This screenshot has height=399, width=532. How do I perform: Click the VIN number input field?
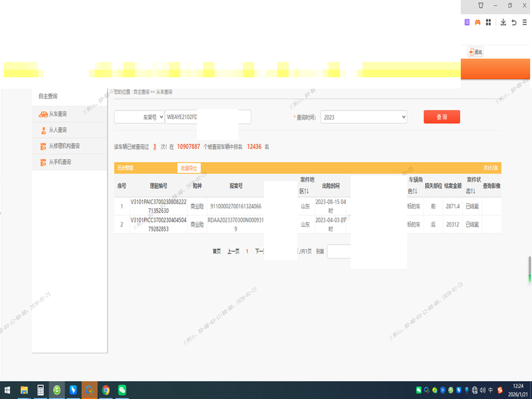click(x=207, y=117)
